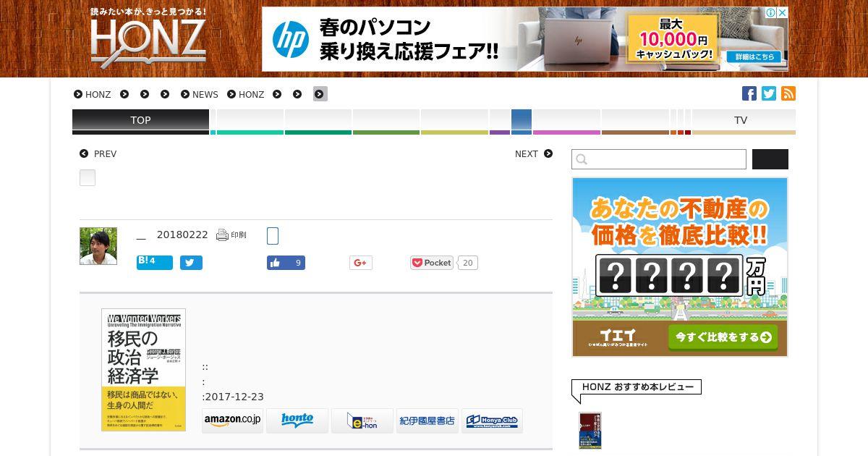
Task: Open the RSS feed icon
Action: click(788, 93)
